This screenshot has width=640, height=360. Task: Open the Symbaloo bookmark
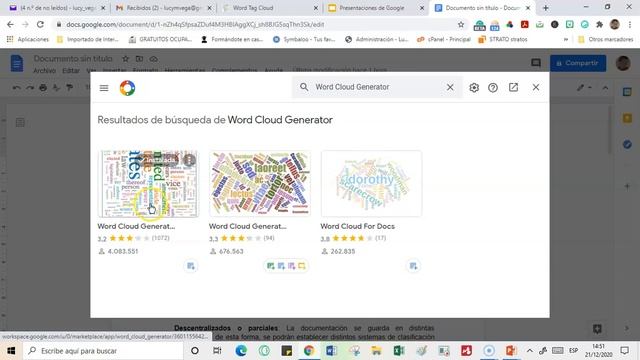304,39
